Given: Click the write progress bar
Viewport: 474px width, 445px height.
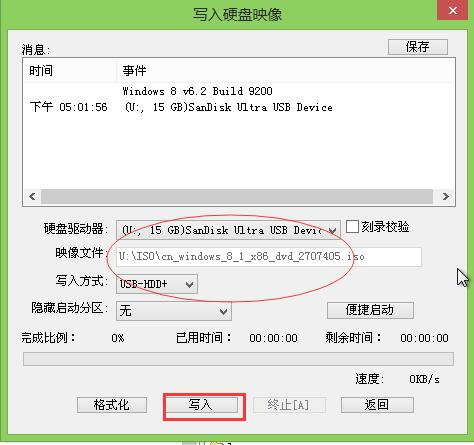Looking at the screenshot, I should tap(238, 359).
